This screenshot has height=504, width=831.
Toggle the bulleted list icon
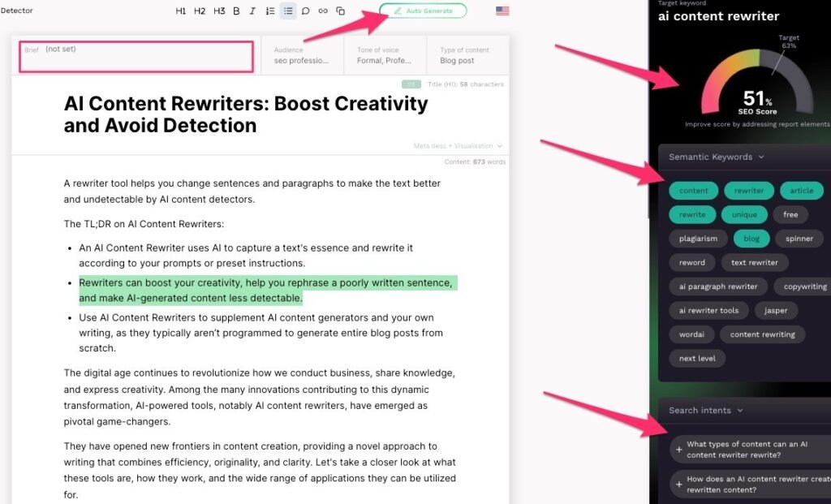pyautogui.click(x=288, y=11)
